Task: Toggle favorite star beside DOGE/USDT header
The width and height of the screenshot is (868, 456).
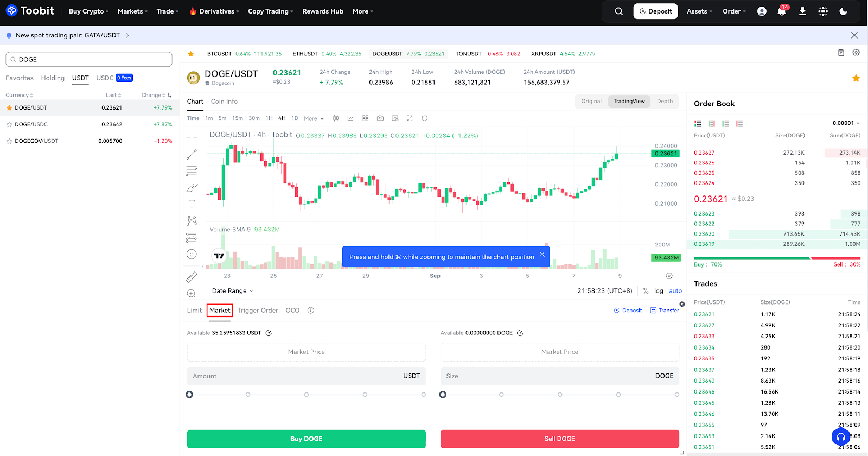Action: [x=856, y=78]
